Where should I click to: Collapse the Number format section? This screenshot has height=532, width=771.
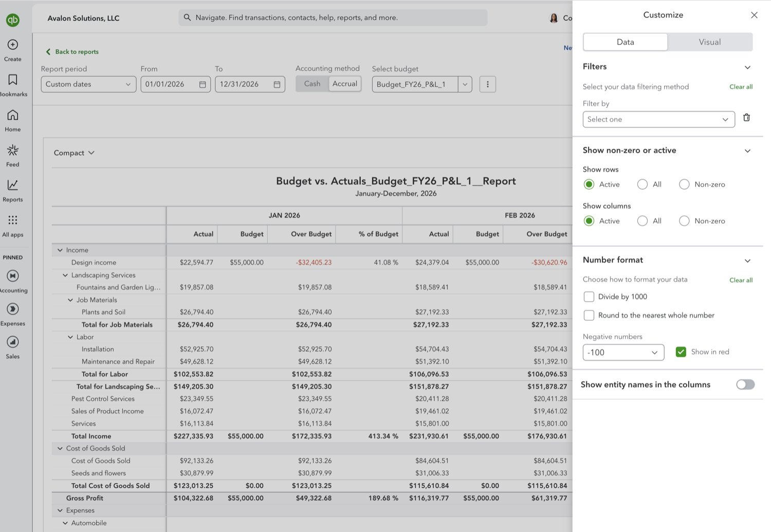click(x=747, y=261)
